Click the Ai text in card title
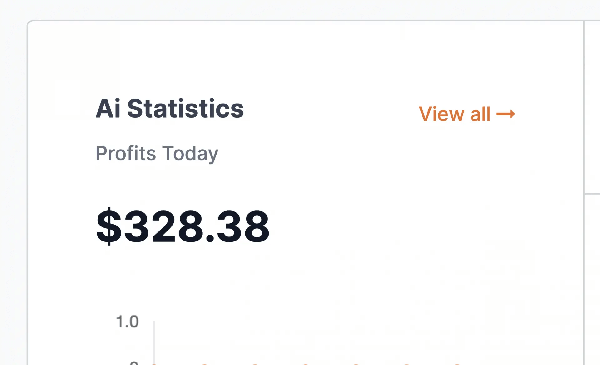600x365 pixels. tap(109, 109)
